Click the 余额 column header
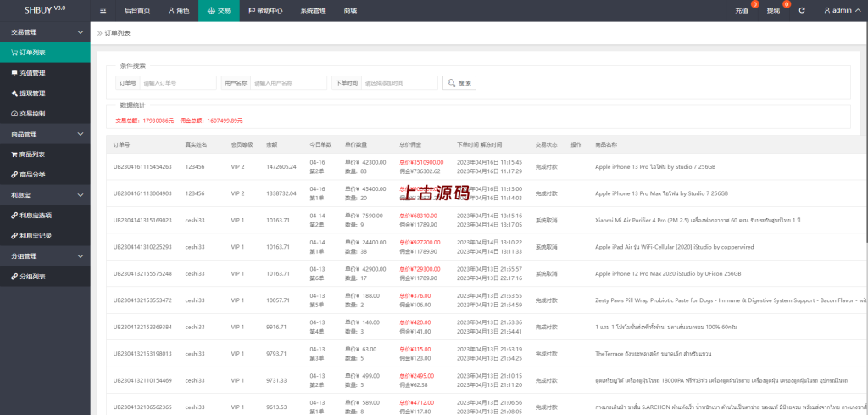Screen dimensions: 868x415 (x=272, y=144)
